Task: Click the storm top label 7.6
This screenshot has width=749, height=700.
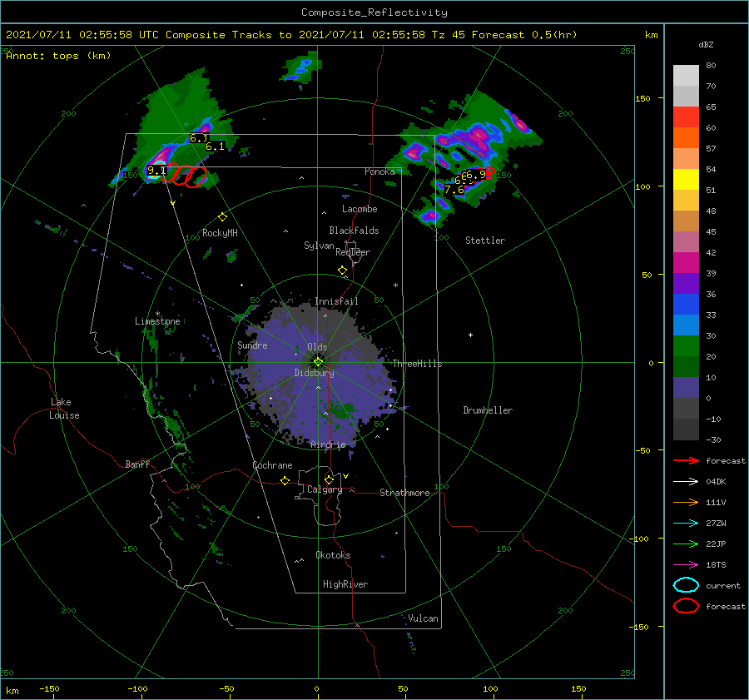Action: tap(454, 190)
